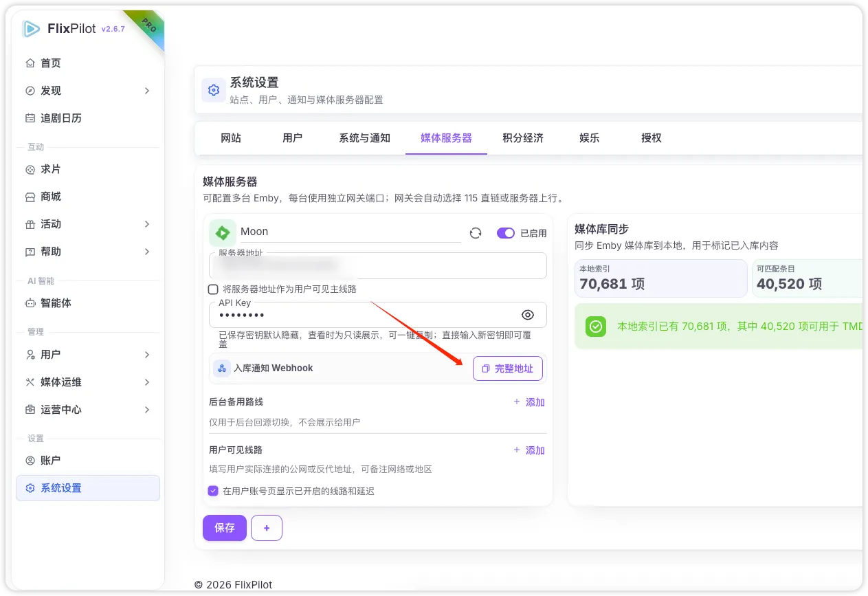Click the help icon beside 帮助
Viewport: 868px width, 596px height.
[30, 252]
